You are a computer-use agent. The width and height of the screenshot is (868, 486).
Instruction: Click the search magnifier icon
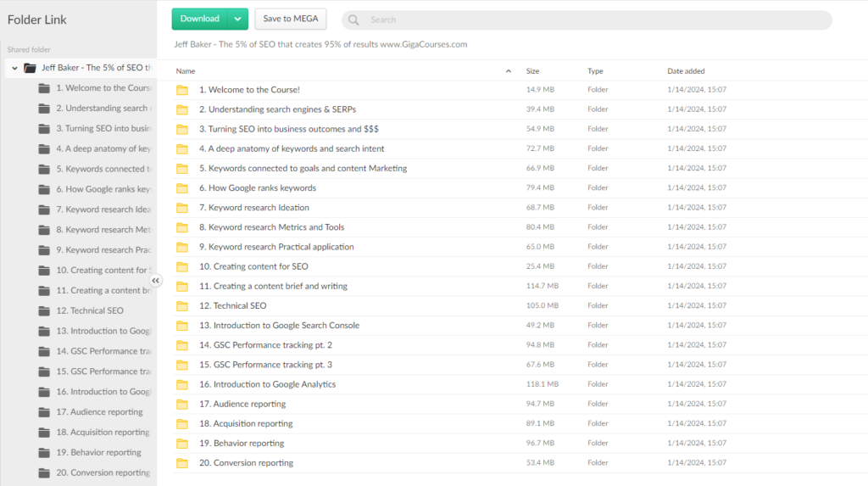coord(353,20)
